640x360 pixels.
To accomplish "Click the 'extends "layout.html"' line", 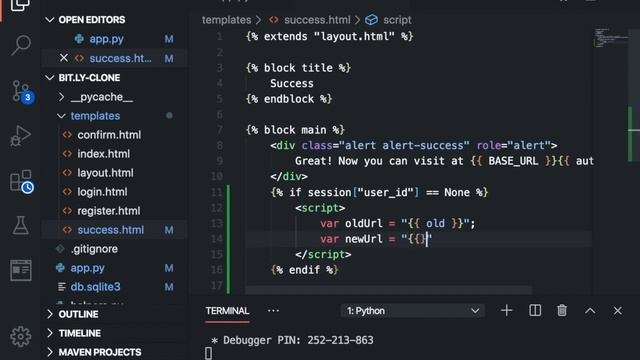I will click(329, 36).
